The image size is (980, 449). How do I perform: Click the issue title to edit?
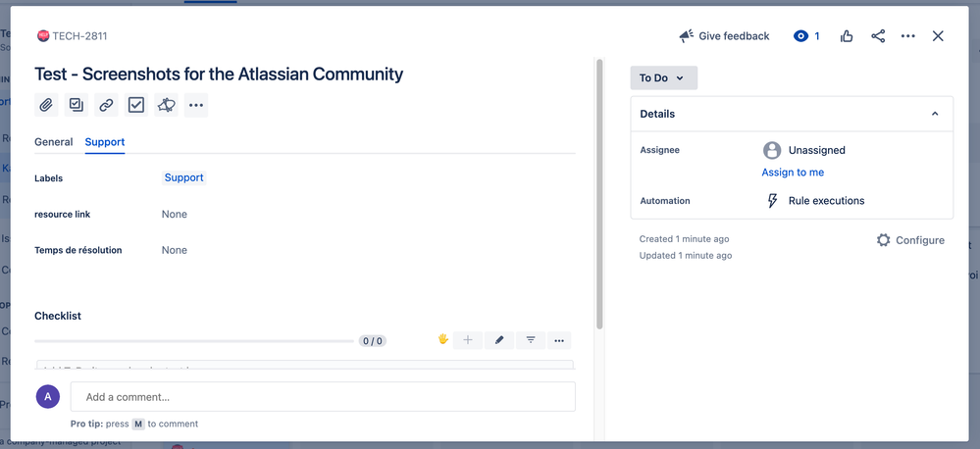[x=219, y=75]
